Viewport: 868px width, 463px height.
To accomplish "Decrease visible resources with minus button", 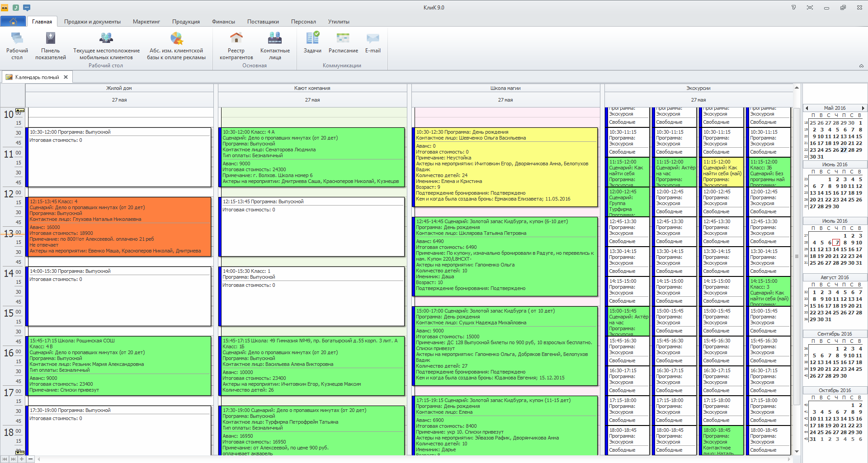I will click(x=30, y=459).
